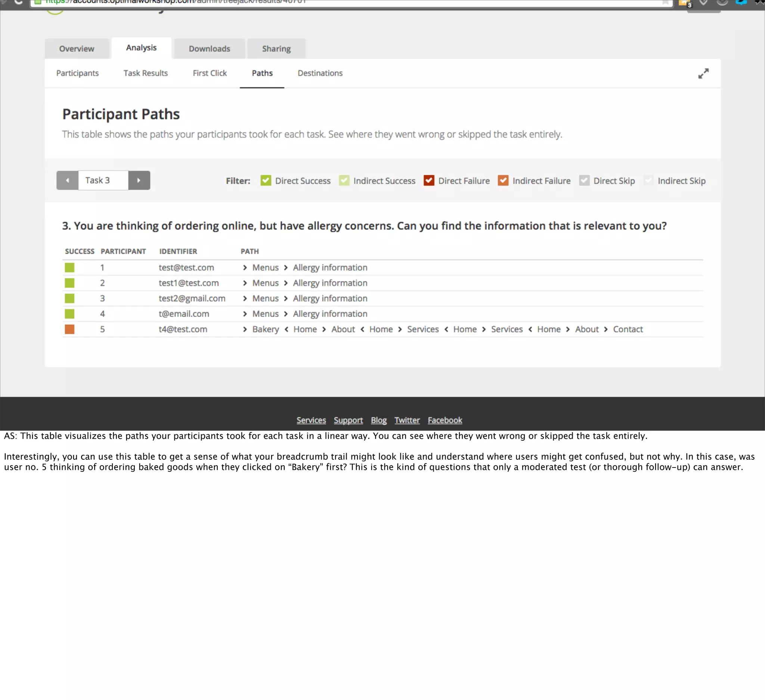765x700 pixels.
Task: Click the chevron before Menus in row 1
Action: point(245,268)
